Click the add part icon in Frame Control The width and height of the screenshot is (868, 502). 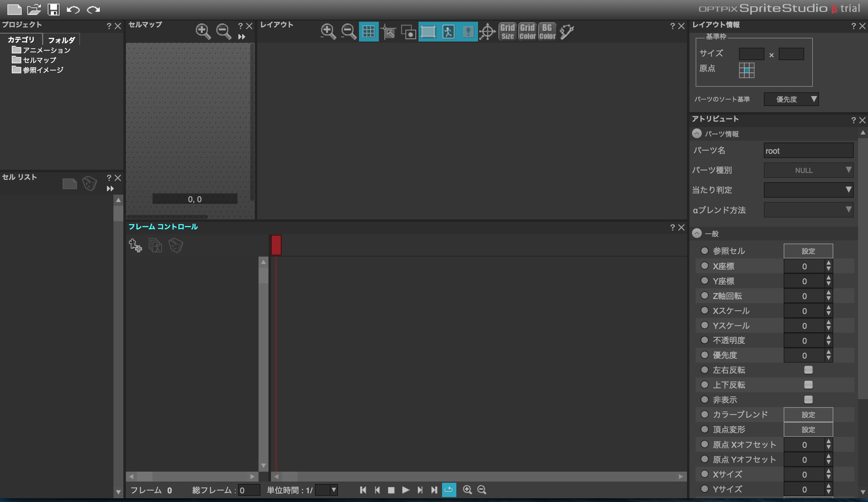[135, 245]
